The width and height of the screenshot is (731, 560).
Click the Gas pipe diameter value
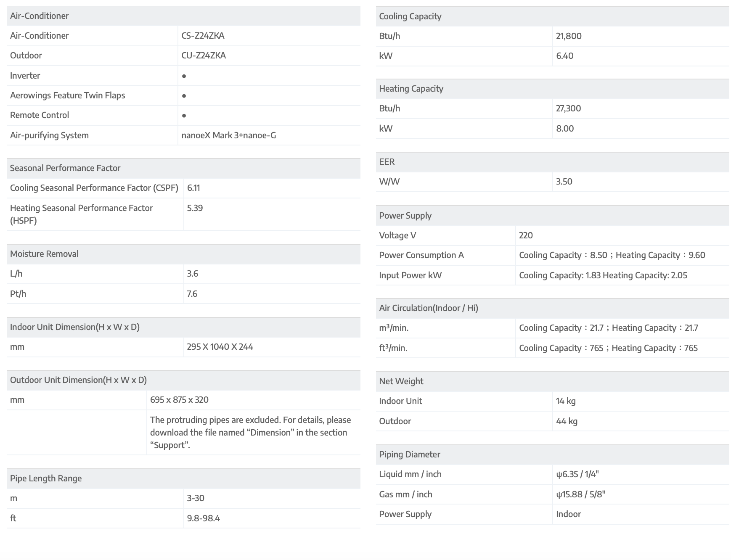(580, 494)
